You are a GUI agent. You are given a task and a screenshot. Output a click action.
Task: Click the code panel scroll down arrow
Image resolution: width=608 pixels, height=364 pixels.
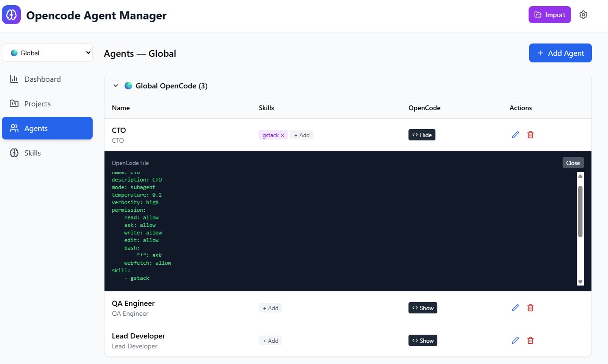[581, 282]
